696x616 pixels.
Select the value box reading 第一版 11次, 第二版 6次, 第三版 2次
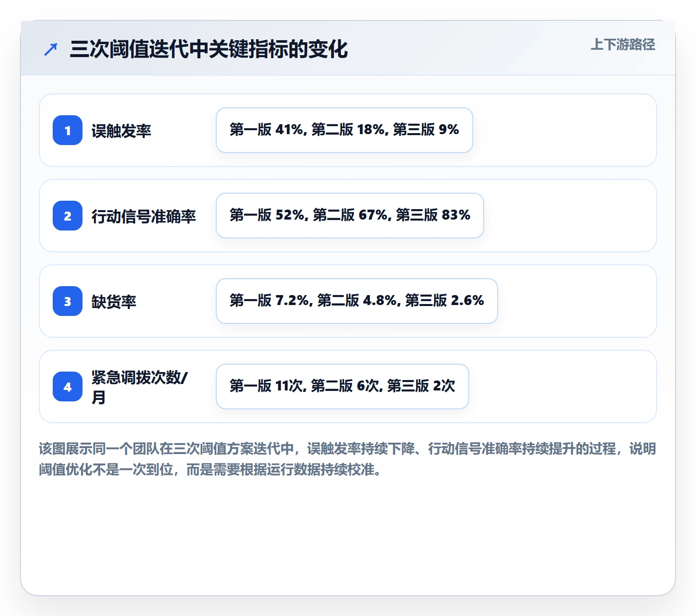[x=343, y=386]
